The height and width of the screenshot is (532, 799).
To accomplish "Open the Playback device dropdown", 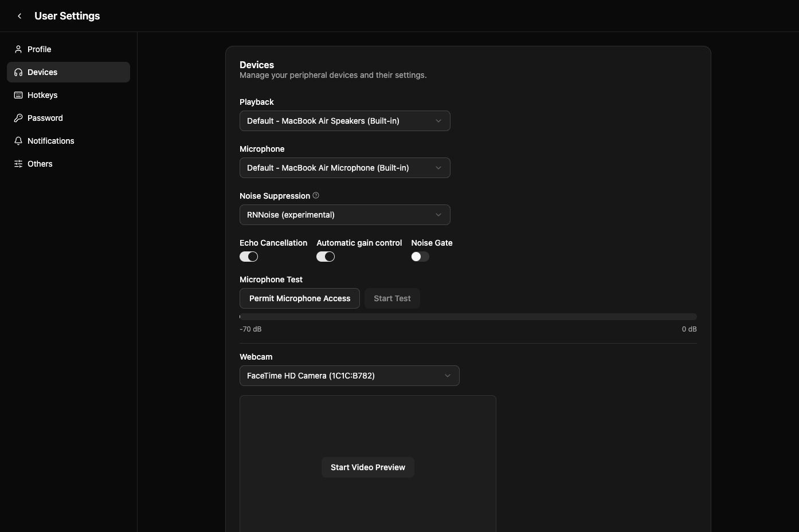I will tap(345, 121).
